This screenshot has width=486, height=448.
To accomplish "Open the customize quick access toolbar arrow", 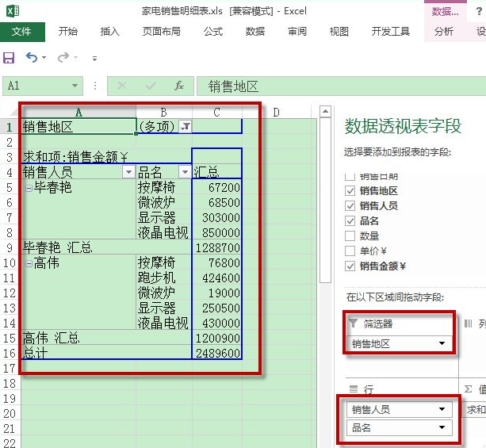I will (94, 59).
